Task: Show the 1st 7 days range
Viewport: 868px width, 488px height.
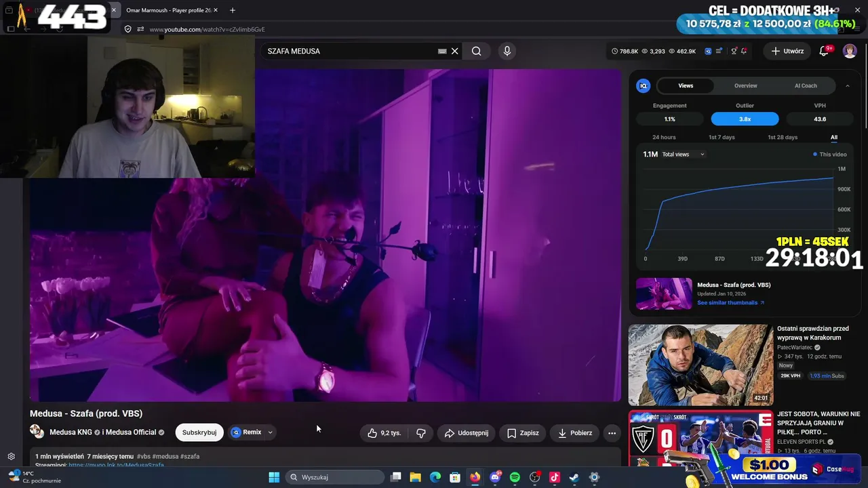Action: 722,138
